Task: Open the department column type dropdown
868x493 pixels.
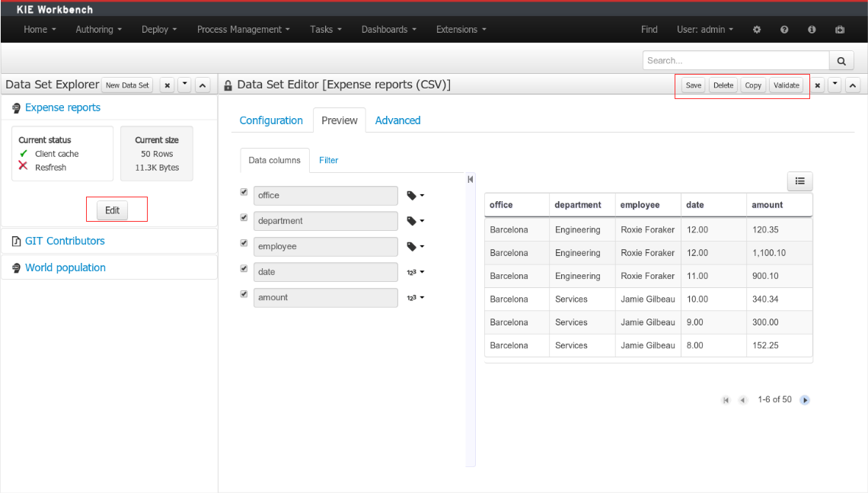Action: pos(415,221)
